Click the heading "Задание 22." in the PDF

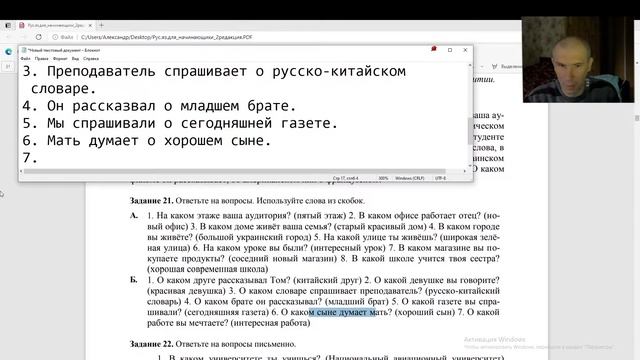pyautogui.click(x=151, y=344)
